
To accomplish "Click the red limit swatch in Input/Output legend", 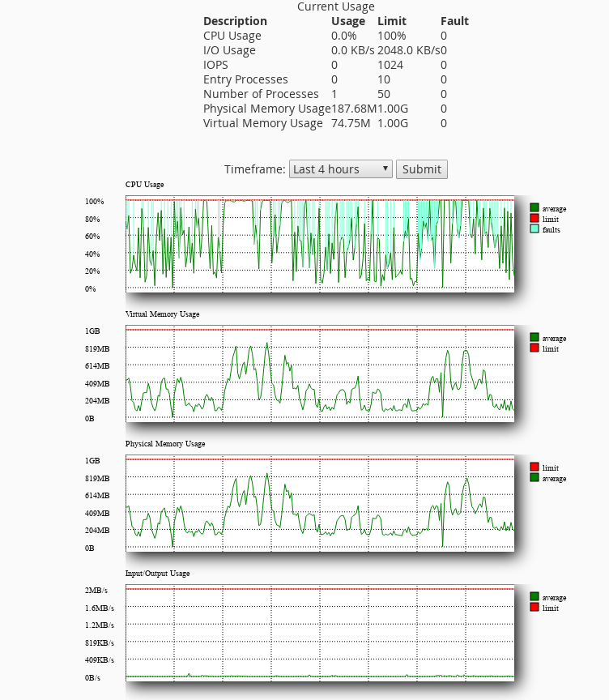I will 534,607.
